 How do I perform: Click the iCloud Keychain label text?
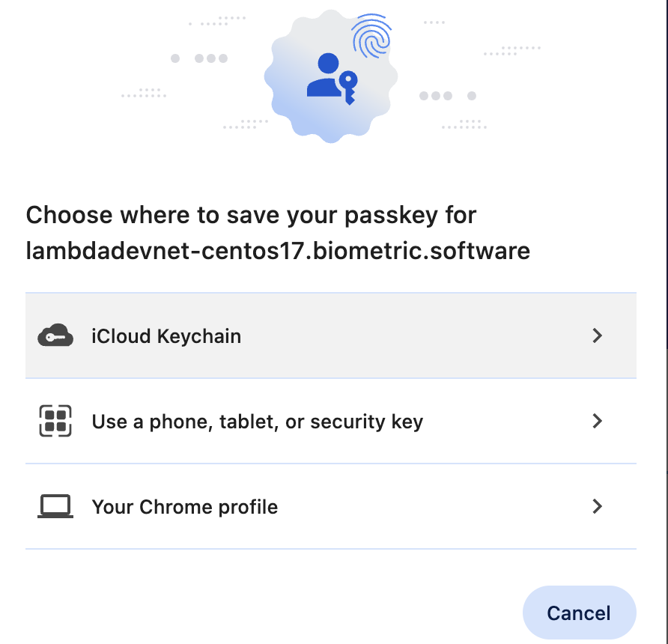[167, 336]
